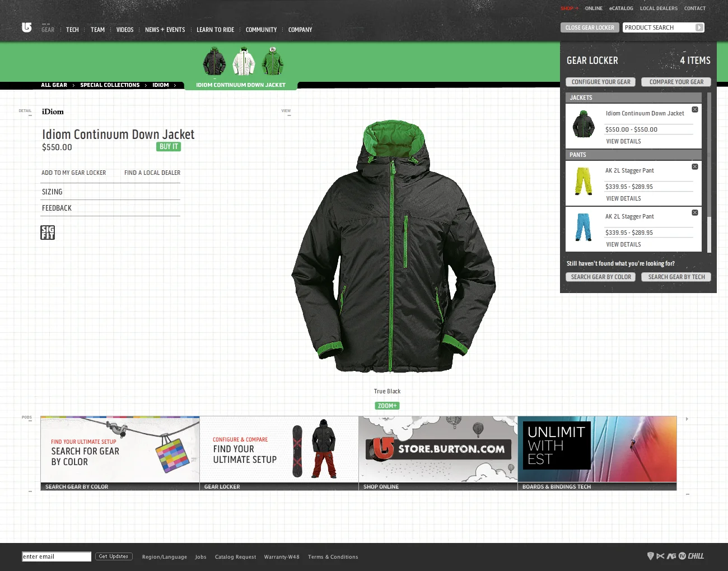This screenshot has width=728, height=571.
Task: Select the Idiom Continuum Down Jacket tab
Action: (x=241, y=85)
